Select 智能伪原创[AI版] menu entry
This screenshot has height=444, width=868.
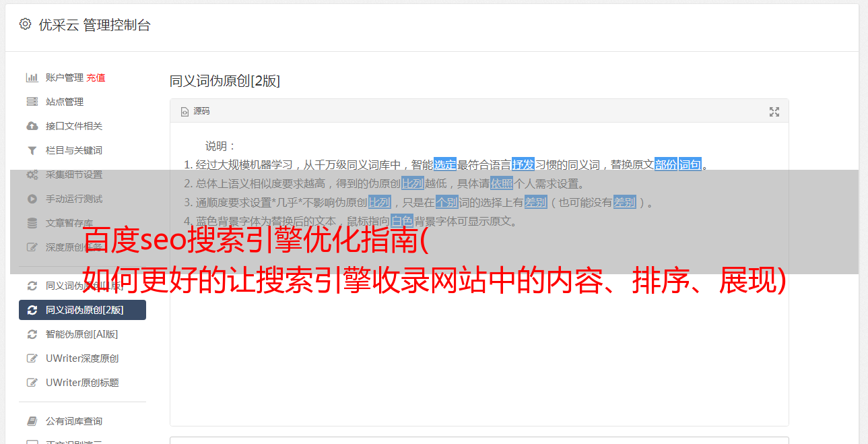click(82, 334)
